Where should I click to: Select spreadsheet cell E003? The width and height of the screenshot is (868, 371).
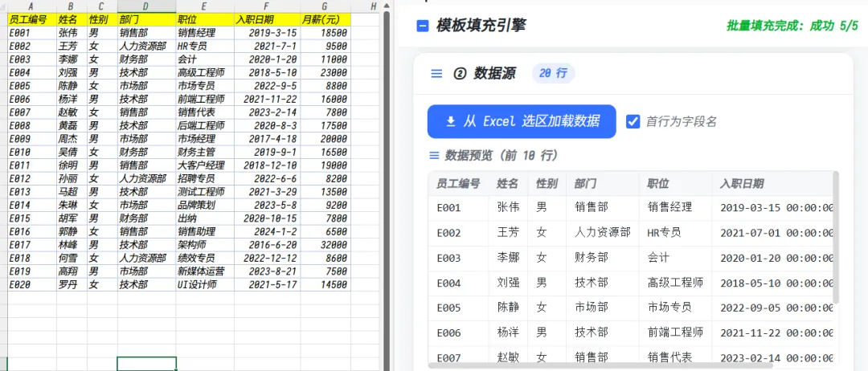click(x=31, y=59)
